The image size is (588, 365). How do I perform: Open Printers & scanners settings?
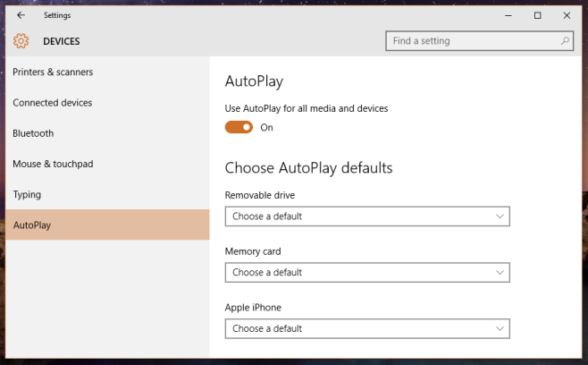tap(53, 72)
